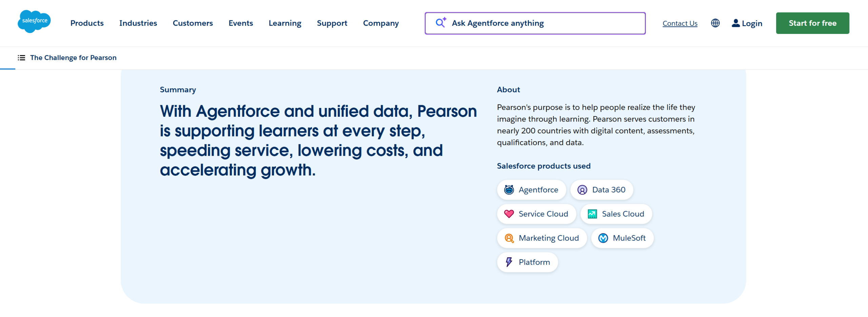Open the Products menu

[87, 23]
